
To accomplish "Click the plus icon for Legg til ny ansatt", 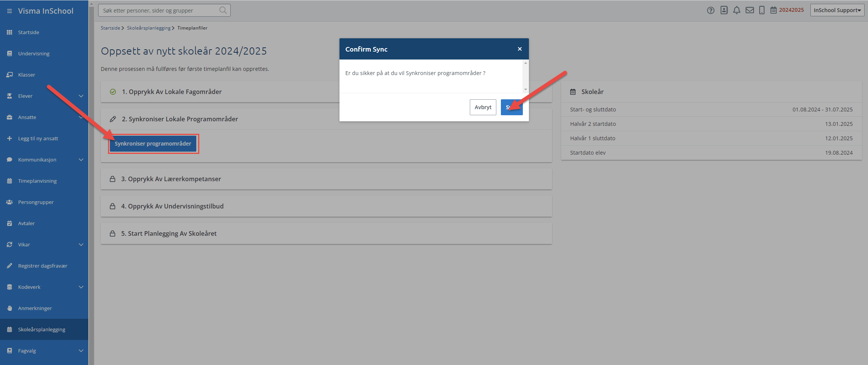I will click(x=9, y=138).
